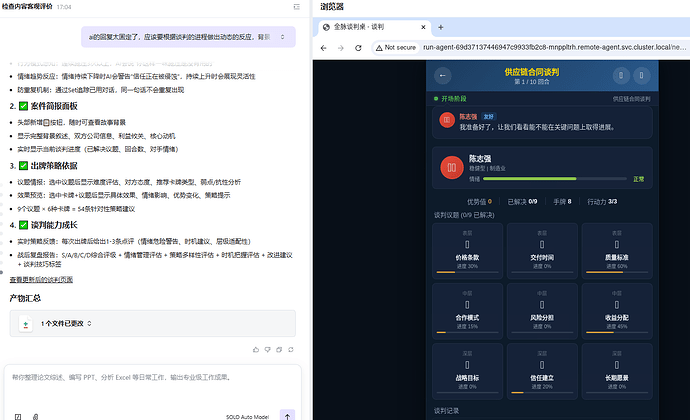Click the 情绪 emotion progress bar
690x420 pixels.
554,179
